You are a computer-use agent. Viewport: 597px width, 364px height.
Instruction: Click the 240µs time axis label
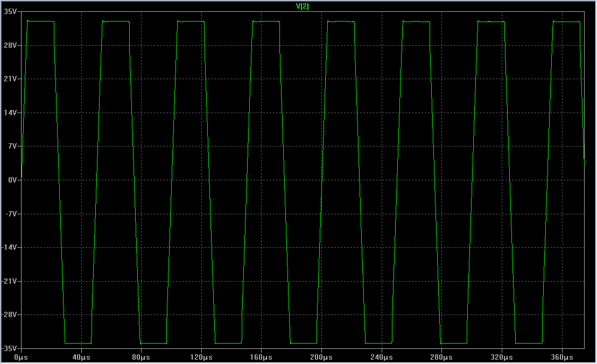pyautogui.click(x=382, y=358)
